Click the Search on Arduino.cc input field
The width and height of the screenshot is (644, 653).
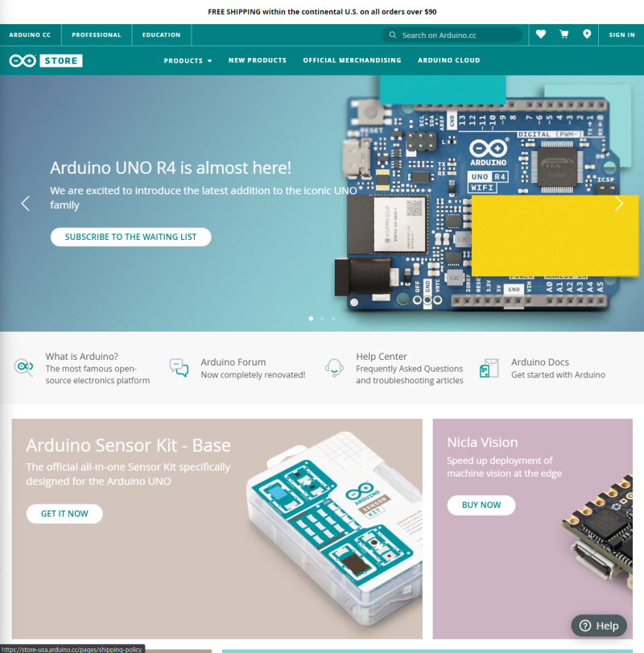451,35
